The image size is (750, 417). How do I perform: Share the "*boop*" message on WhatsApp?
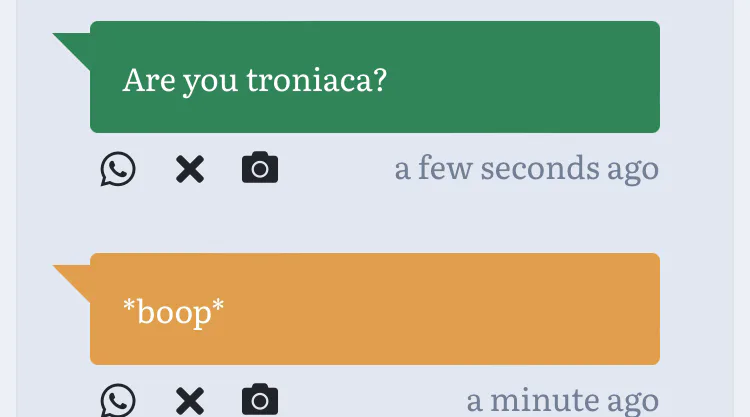click(118, 401)
